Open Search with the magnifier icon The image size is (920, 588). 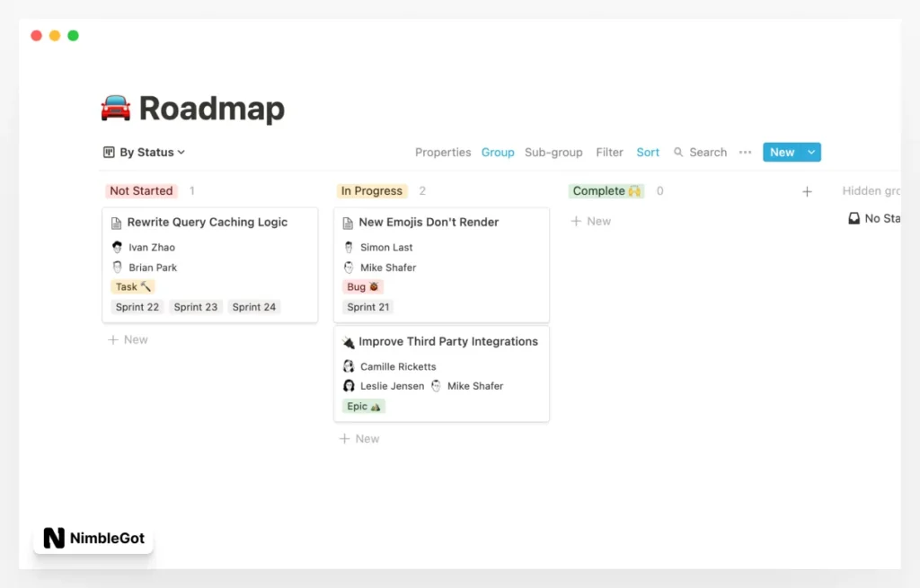coord(680,152)
